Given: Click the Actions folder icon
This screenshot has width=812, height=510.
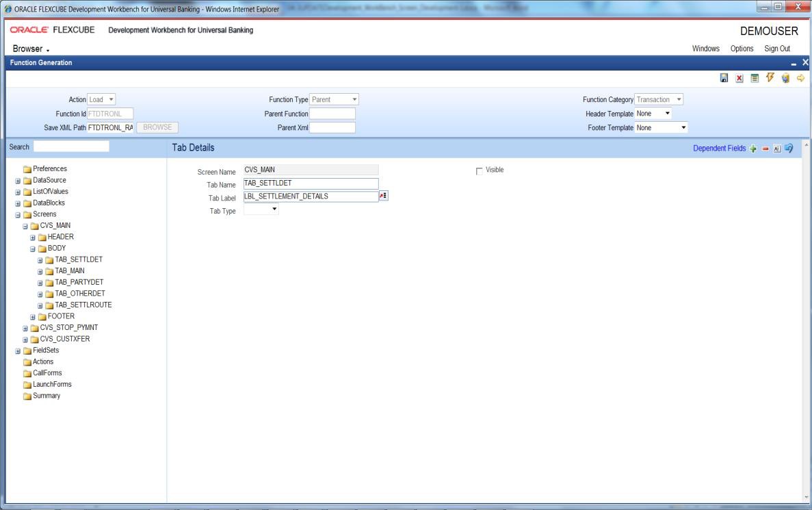Looking at the screenshot, I should (27, 361).
